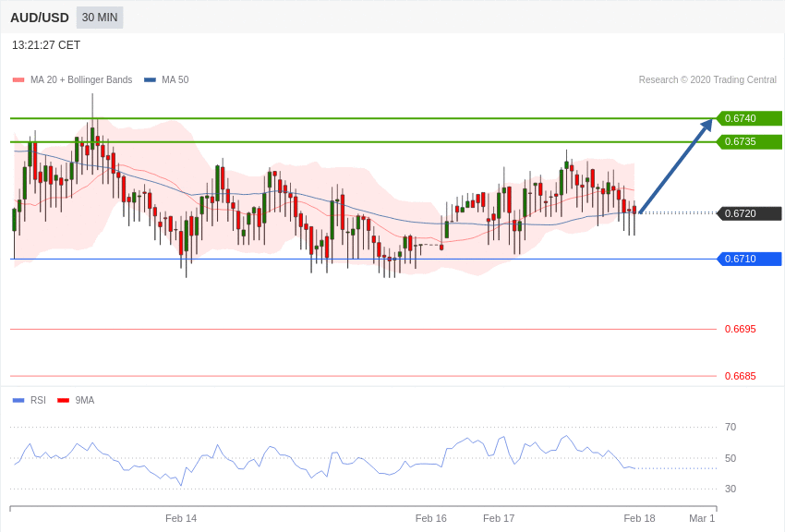Click the blue RSI legend swatch

18,400
